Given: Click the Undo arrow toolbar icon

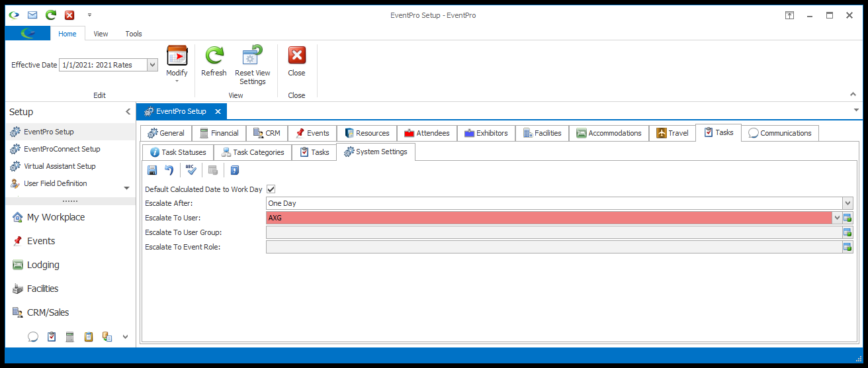Looking at the screenshot, I should [169, 171].
